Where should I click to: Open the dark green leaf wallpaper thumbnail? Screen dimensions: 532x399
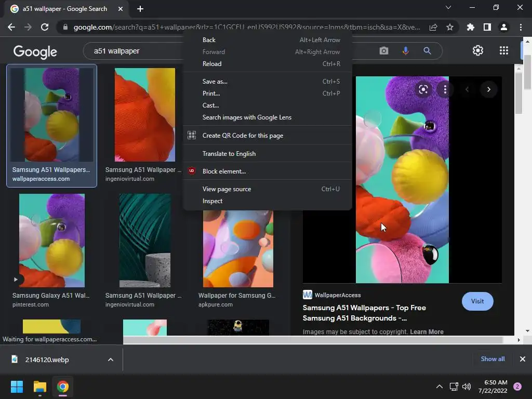[x=145, y=241]
